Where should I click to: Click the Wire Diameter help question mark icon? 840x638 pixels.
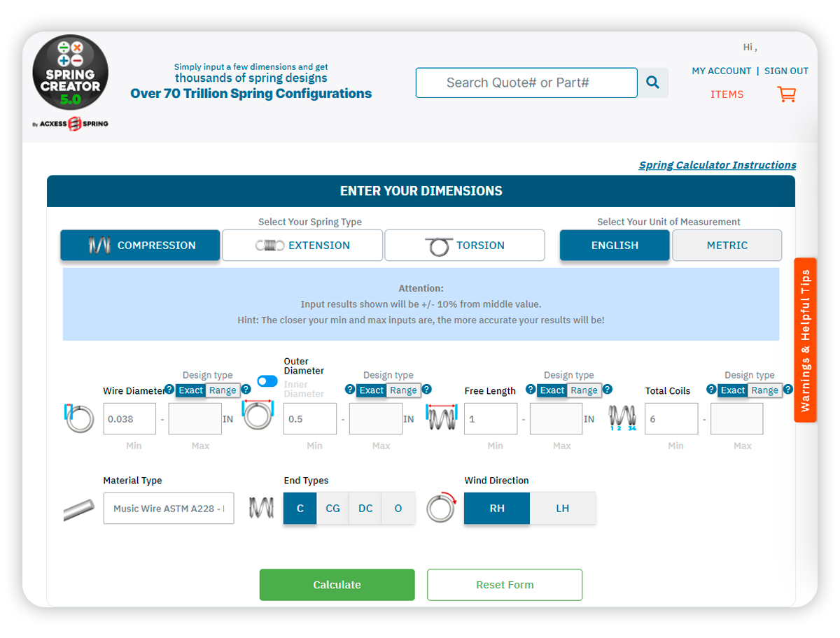(169, 390)
